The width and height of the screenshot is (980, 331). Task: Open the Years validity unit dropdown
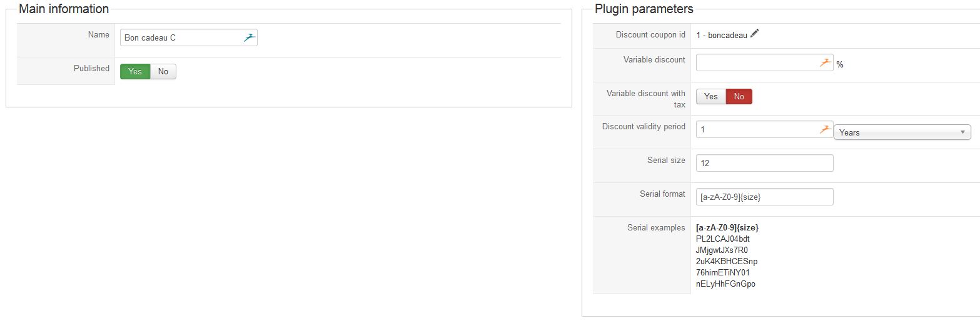(902, 132)
